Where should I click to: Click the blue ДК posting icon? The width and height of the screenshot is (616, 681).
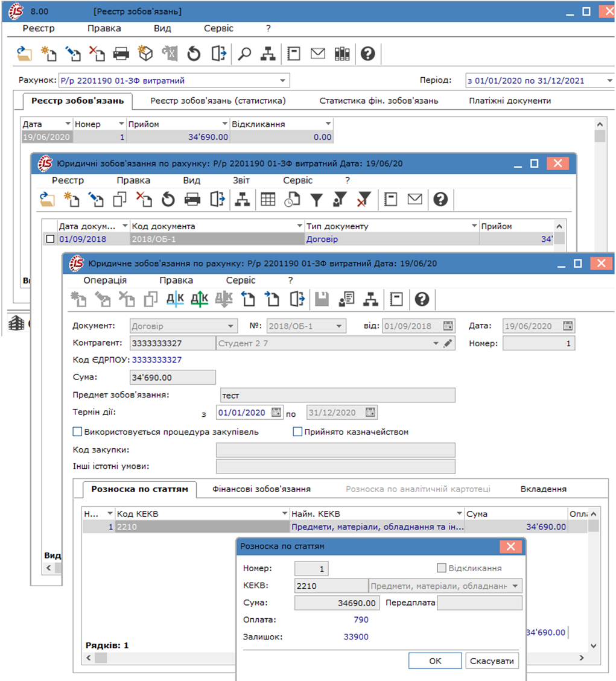(x=175, y=299)
